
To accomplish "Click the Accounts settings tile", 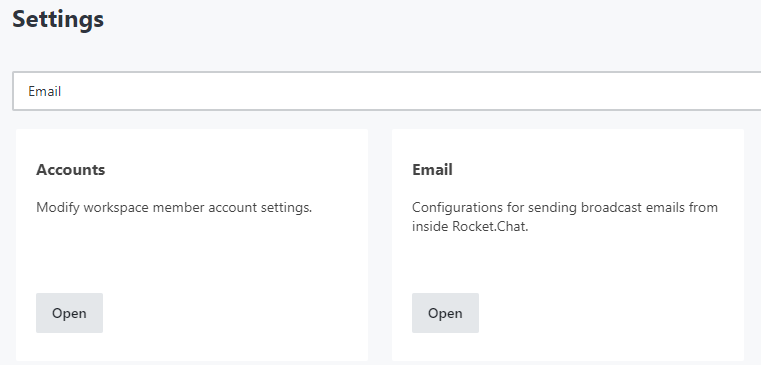I will [192, 245].
